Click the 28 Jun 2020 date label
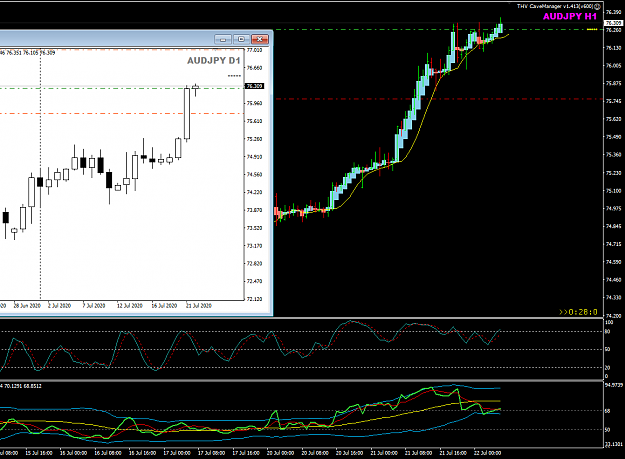 (x=27, y=306)
